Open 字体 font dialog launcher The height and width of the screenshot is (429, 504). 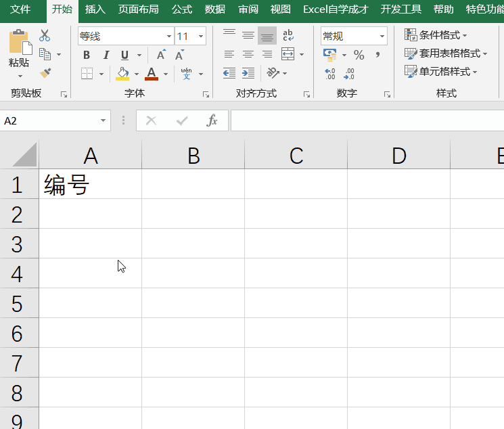[206, 95]
